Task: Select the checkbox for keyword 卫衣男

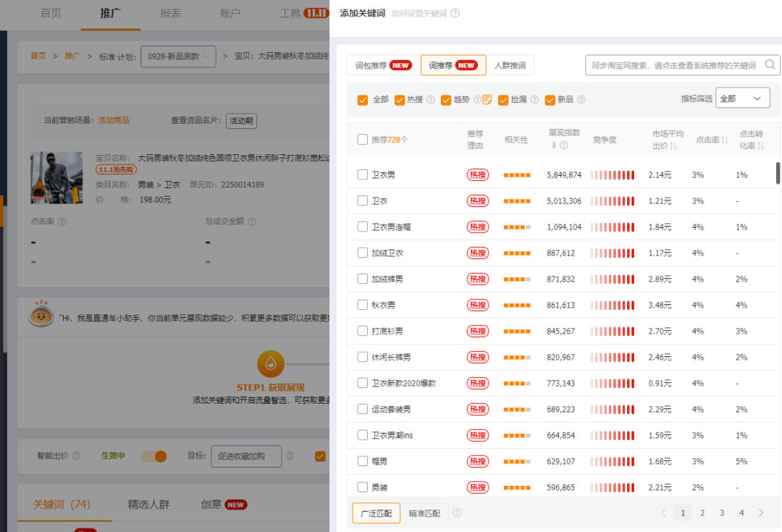Action: [x=361, y=174]
